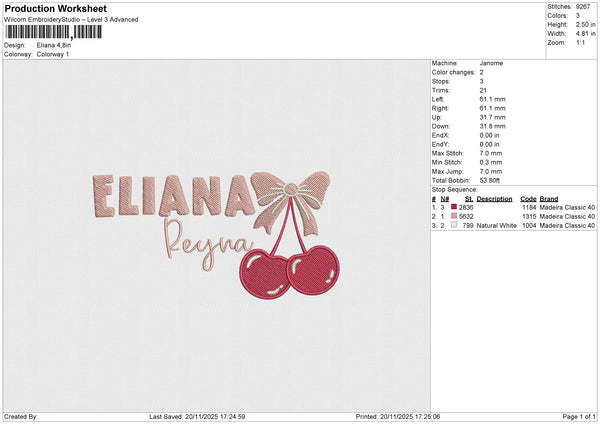This screenshot has height=424, width=600.
Task: Click the barcode under the worksheet title
Action: click(x=54, y=32)
